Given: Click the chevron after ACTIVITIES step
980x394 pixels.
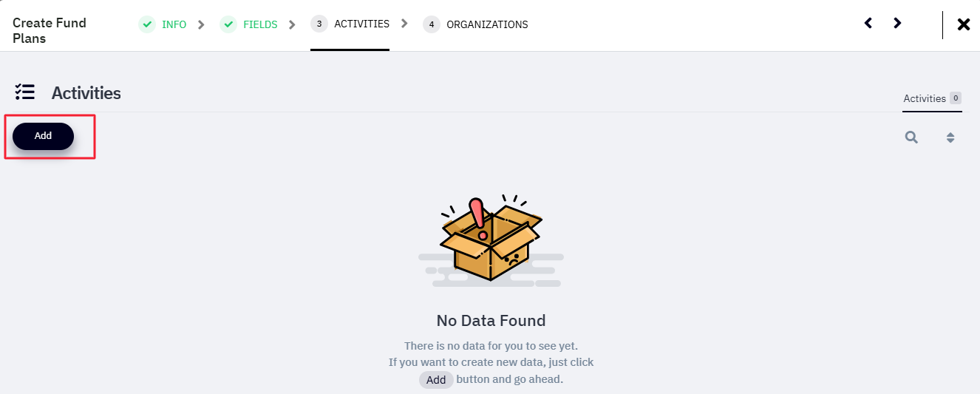Looking at the screenshot, I should (x=404, y=24).
